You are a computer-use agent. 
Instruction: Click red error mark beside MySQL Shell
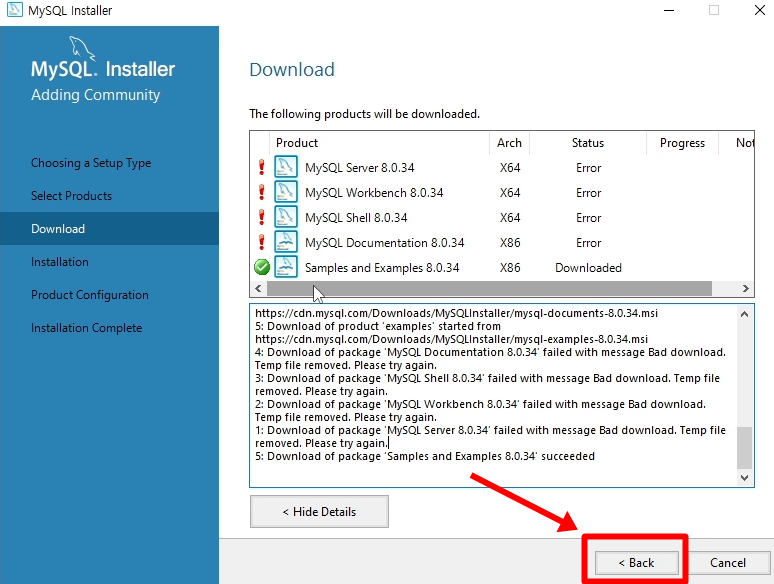262,217
